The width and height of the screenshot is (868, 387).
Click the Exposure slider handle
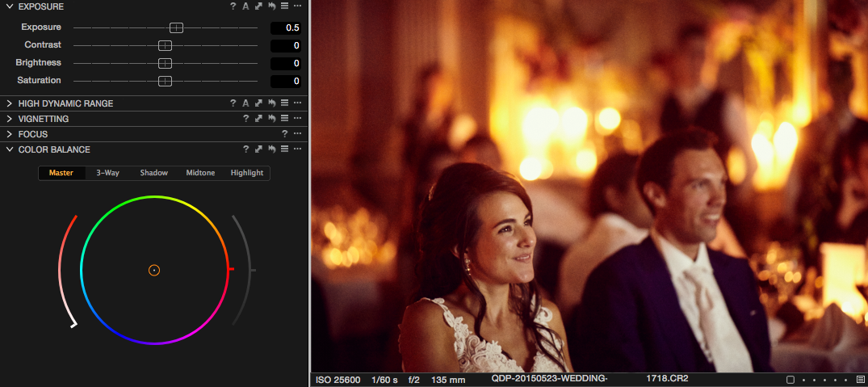click(176, 27)
